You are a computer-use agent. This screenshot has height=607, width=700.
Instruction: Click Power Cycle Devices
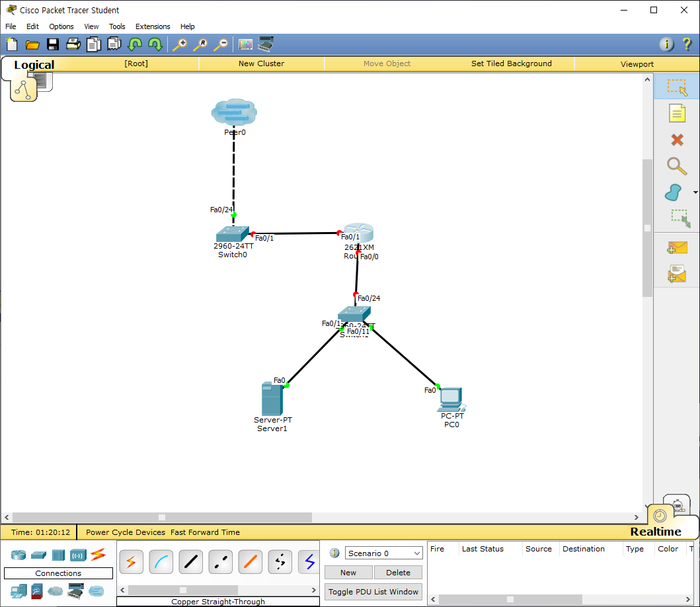[126, 532]
